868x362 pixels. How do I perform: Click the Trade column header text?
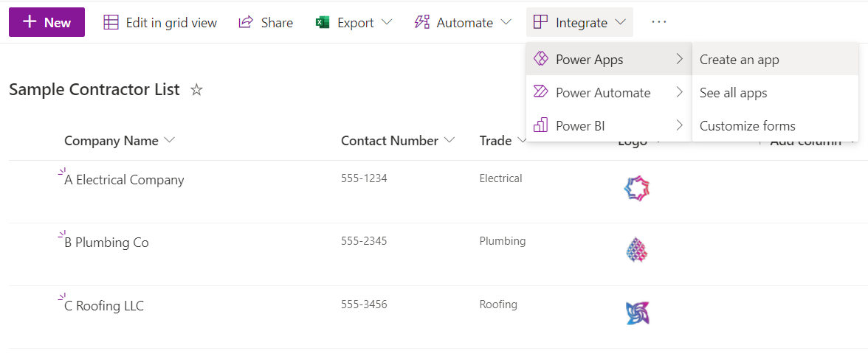(495, 140)
